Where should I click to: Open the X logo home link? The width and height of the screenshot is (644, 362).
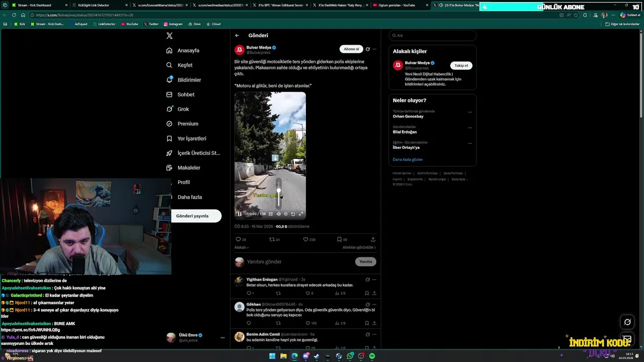(170, 36)
